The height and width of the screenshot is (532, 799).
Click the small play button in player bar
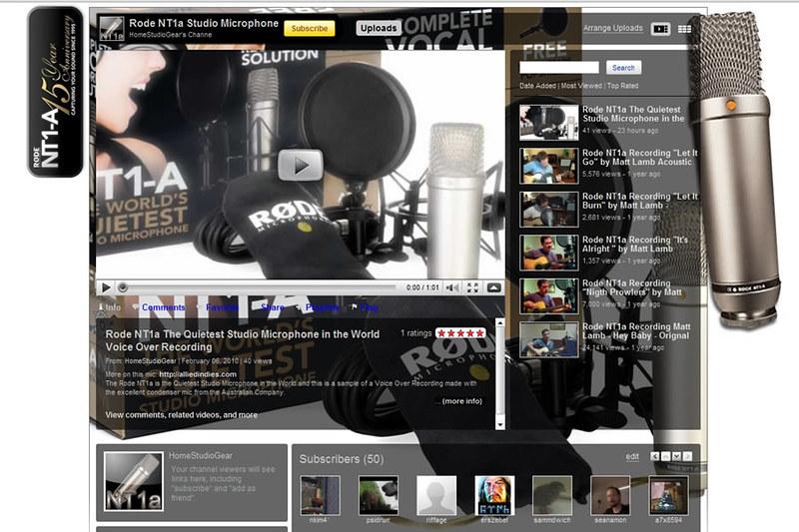pos(106,287)
